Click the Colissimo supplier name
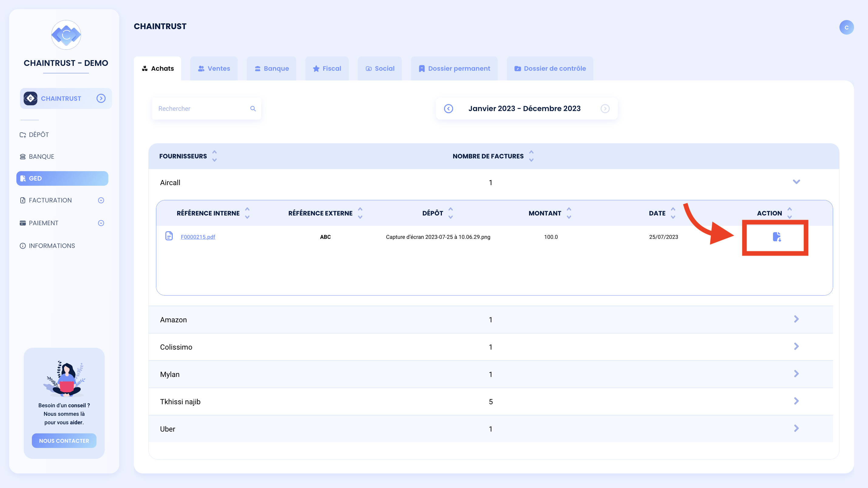The width and height of the screenshot is (868, 488). [x=176, y=347]
